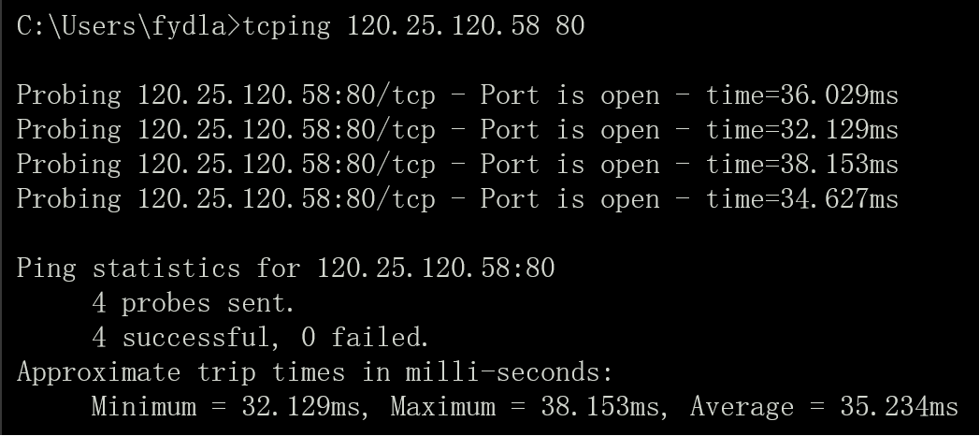Click the prompt path C:\Users\fydla

pyautogui.click(x=122, y=27)
